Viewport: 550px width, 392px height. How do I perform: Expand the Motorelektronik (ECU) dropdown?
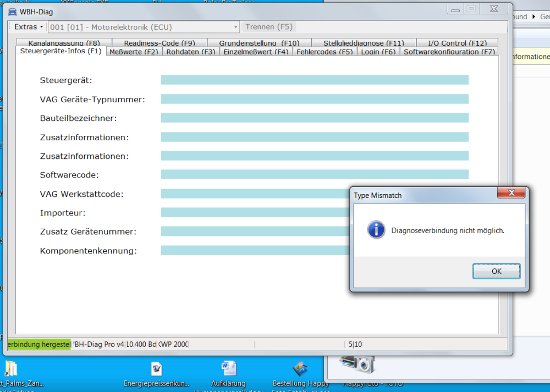click(x=236, y=27)
